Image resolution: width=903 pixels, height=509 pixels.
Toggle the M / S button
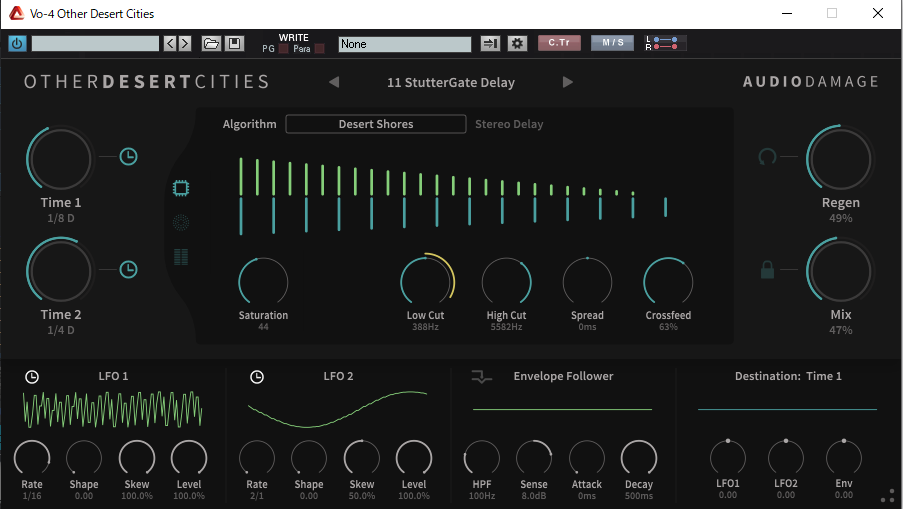coord(612,43)
